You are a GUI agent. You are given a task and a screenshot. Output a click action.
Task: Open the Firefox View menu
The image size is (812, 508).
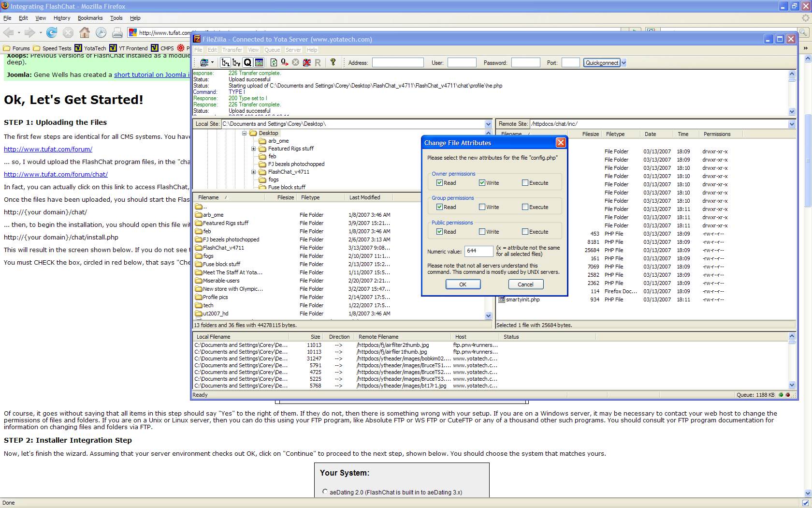tap(41, 18)
